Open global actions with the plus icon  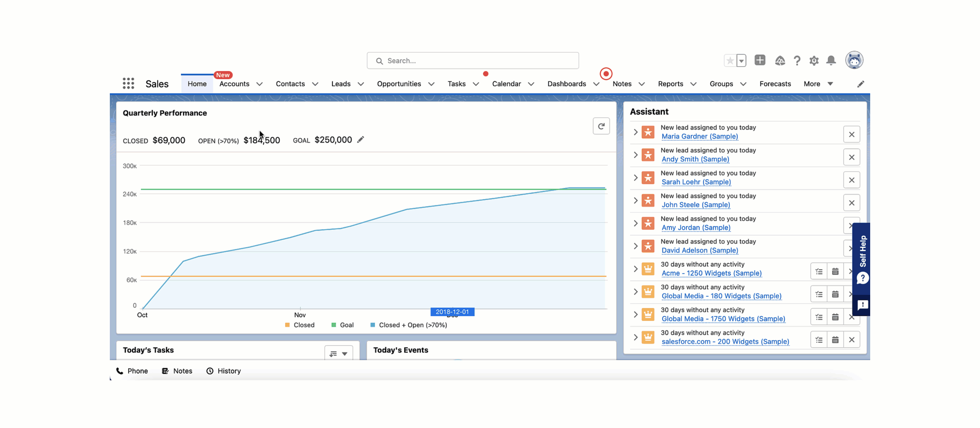coord(760,60)
